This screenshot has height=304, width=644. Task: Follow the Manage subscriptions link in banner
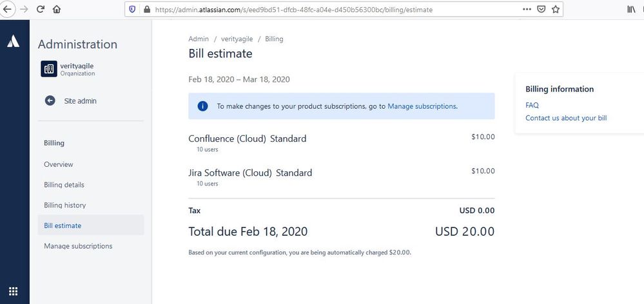(422, 106)
